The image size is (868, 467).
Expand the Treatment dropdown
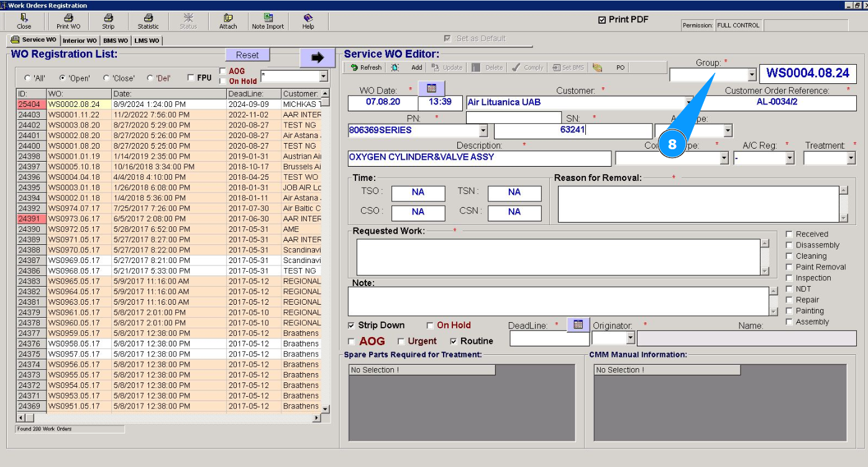[851, 159]
